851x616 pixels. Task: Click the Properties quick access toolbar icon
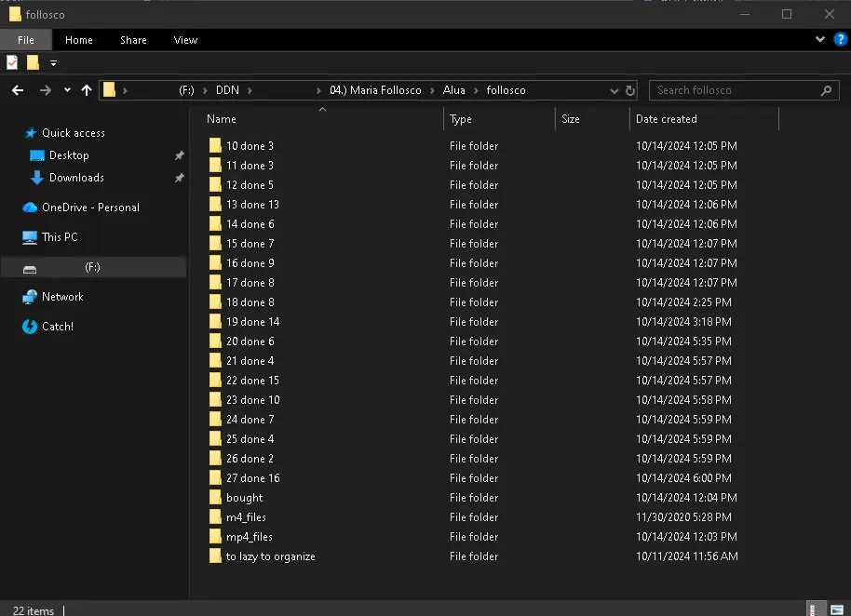click(x=12, y=63)
